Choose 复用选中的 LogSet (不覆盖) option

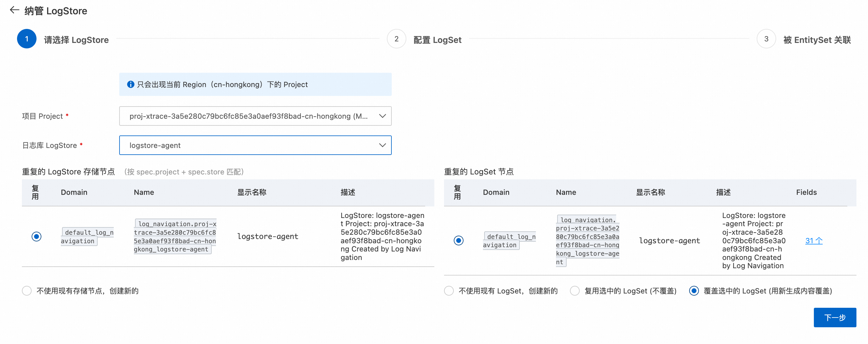click(575, 291)
